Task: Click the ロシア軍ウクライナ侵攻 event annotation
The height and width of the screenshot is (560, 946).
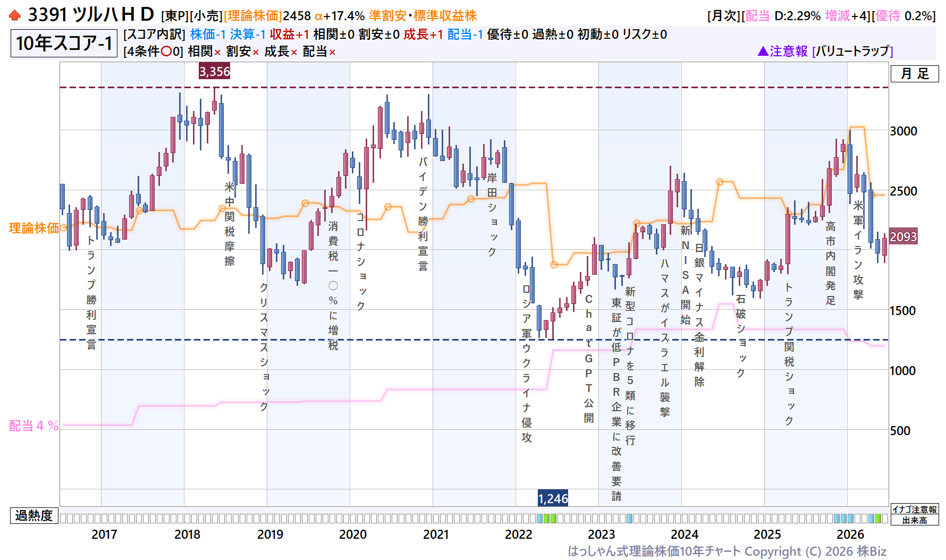Action: point(527,363)
